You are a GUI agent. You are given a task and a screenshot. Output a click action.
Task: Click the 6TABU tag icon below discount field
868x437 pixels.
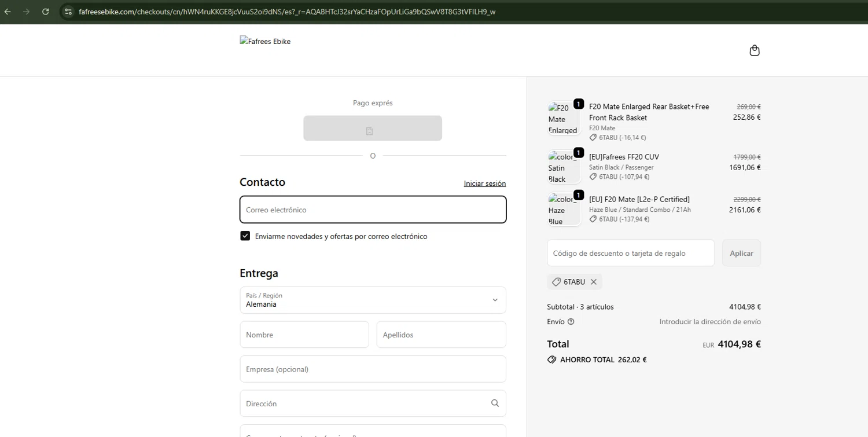[556, 282]
